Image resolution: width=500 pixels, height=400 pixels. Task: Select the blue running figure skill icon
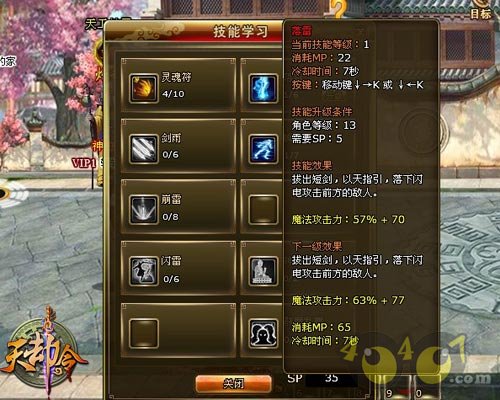[263, 149]
